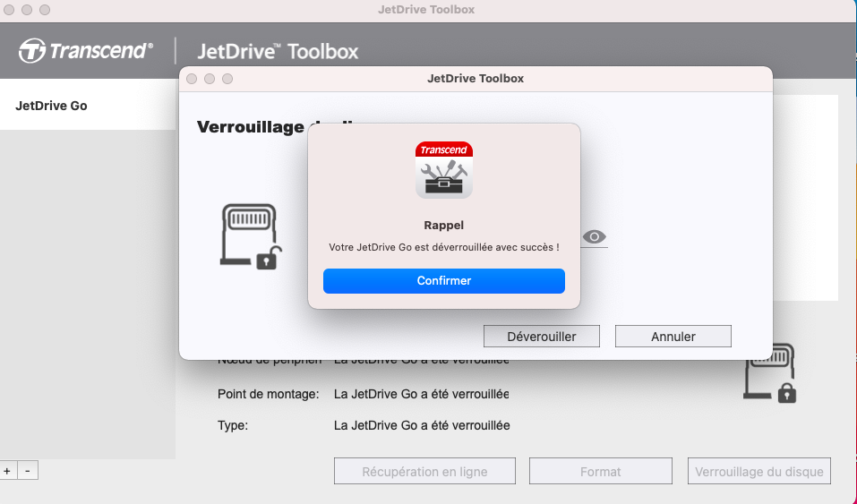Click the Transcend logo in header

click(x=86, y=51)
